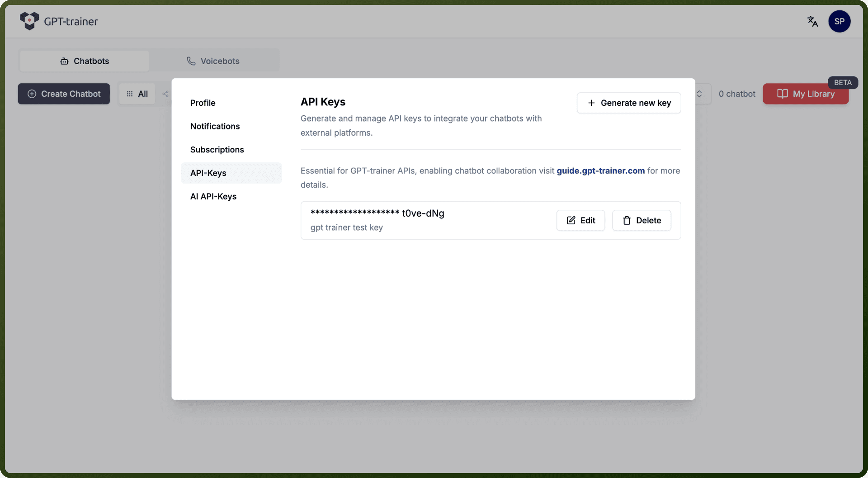Generate a new API key

pyautogui.click(x=629, y=103)
